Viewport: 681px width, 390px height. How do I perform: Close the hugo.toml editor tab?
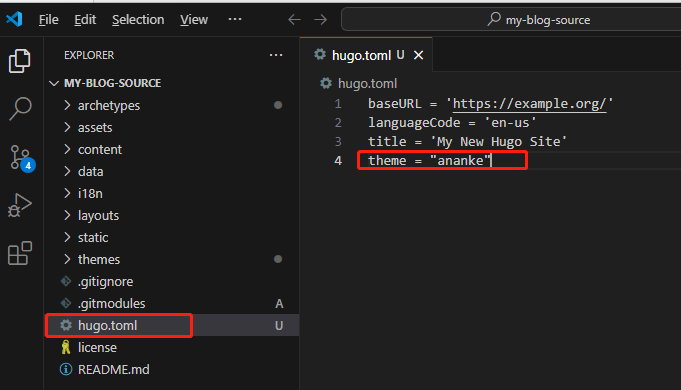pyautogui.click(x=418, y=55)
